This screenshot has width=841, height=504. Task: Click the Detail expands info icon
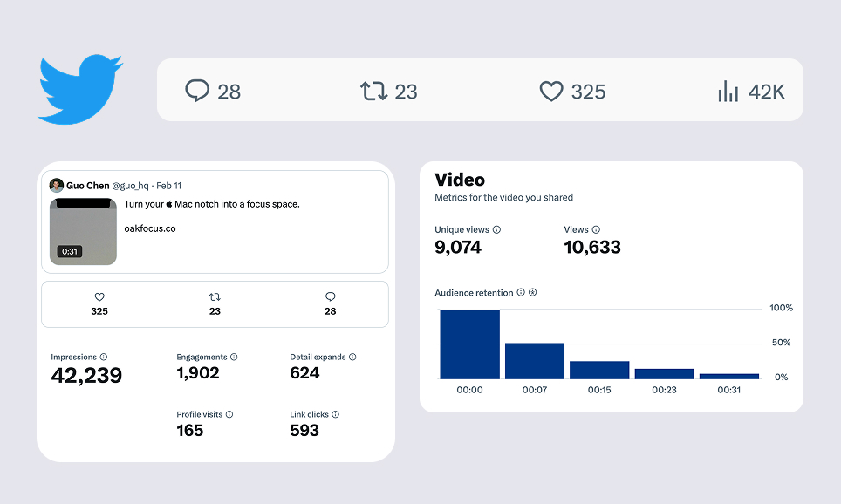pyautogui.click(x=352, y=357)
